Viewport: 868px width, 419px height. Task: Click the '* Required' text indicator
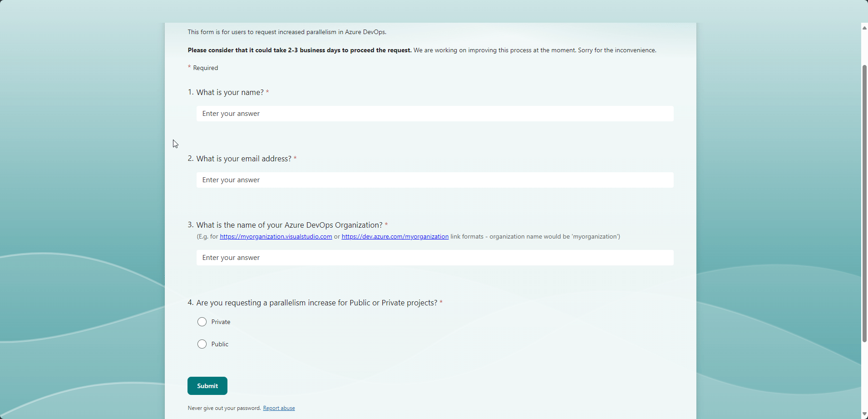click(x=202, y=67)
